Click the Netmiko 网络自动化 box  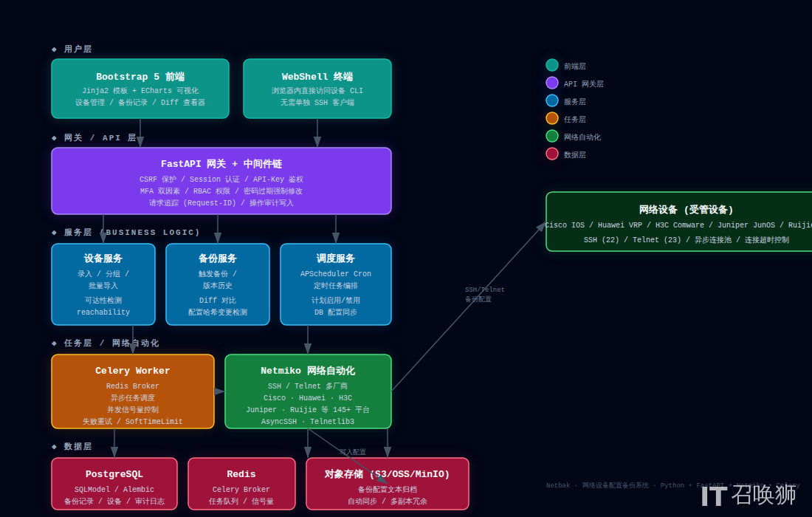point(308,391)
